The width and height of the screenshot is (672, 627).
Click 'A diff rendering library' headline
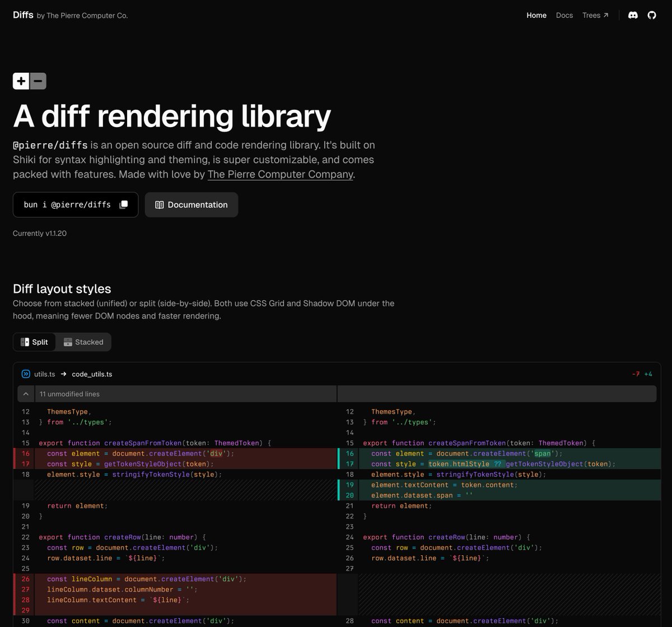point(172,116)
